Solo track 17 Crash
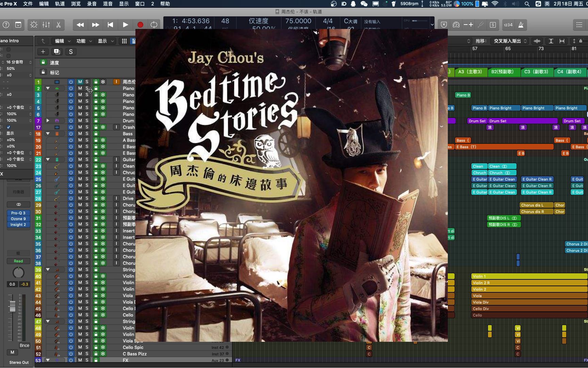This screenshot has width=588, height=368. tap(87, 127)
